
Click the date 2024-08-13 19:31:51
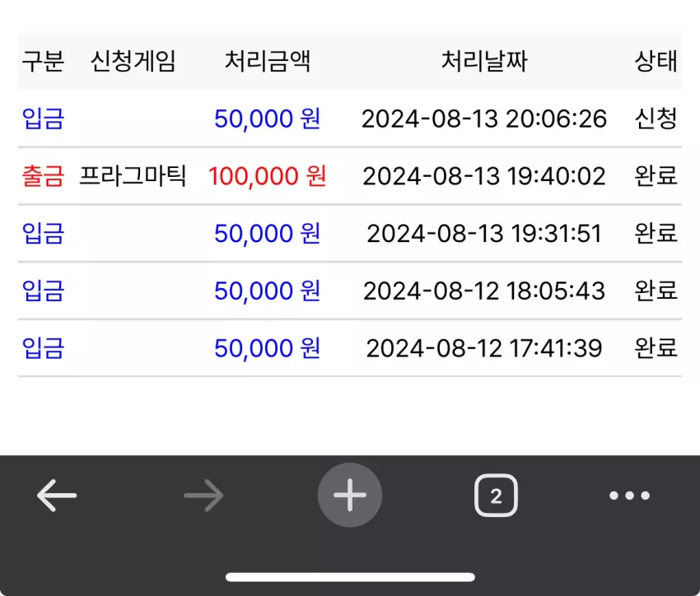pos(484,233)
